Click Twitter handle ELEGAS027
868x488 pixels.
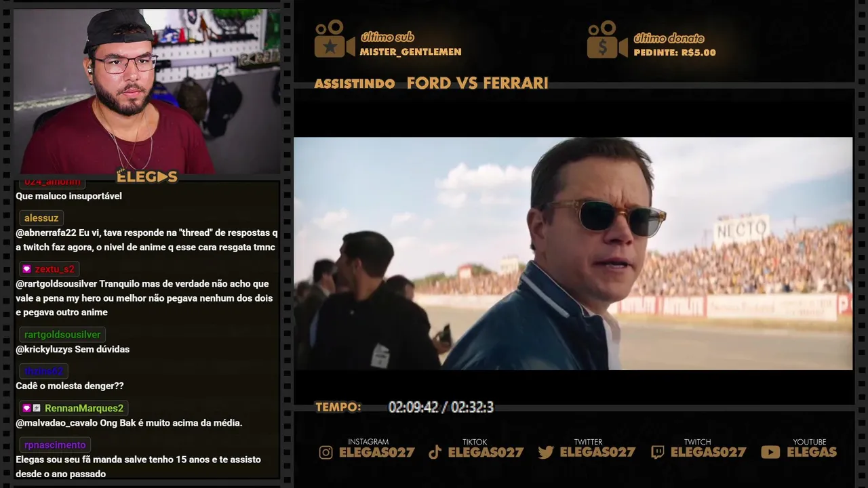point(597,453)
